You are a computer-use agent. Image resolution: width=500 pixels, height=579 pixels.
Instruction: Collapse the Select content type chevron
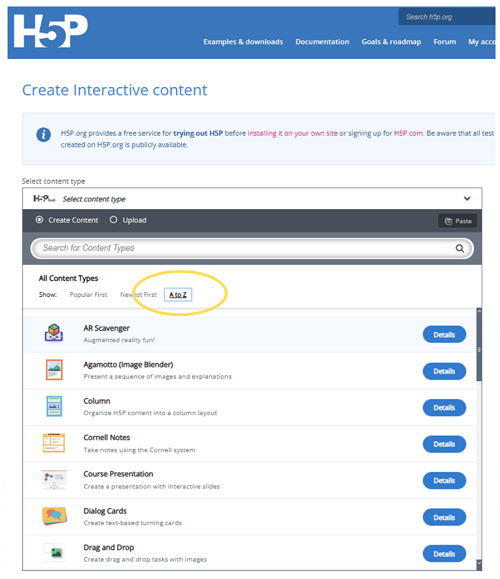point(467,199)
